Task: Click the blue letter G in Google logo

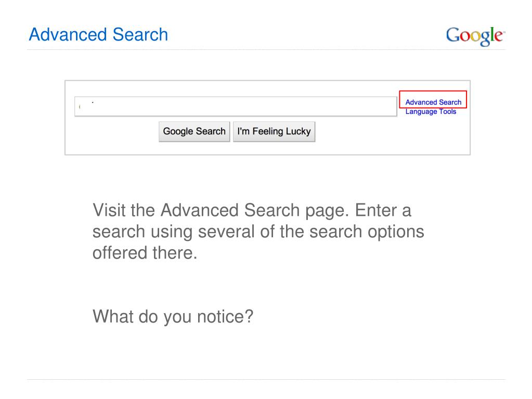Action: pyautogui.click(x=453, y=35)
